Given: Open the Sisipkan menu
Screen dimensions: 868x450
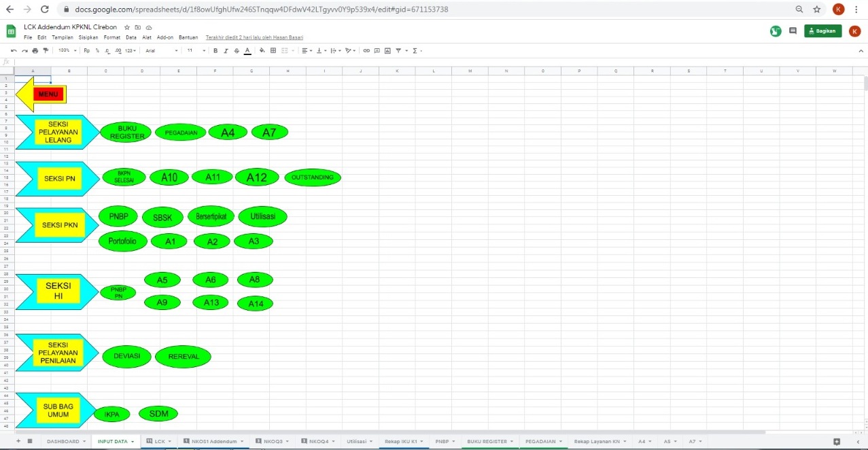Looking at the screenshot, I should [x=88, y=37].
